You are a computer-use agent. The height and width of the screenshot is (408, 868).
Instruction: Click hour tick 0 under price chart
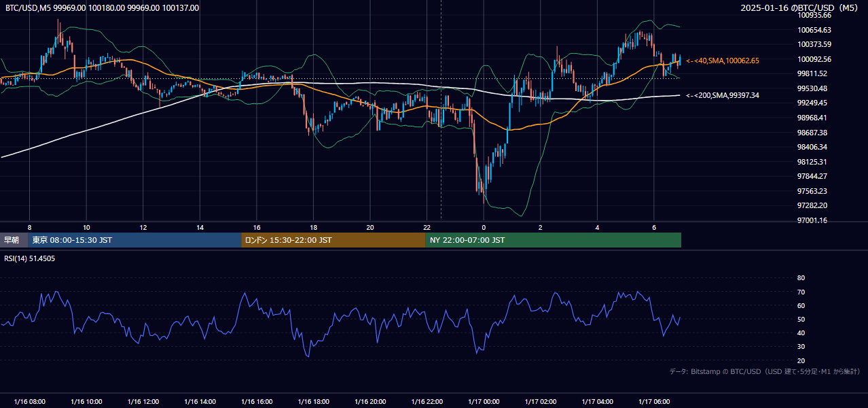484,227
